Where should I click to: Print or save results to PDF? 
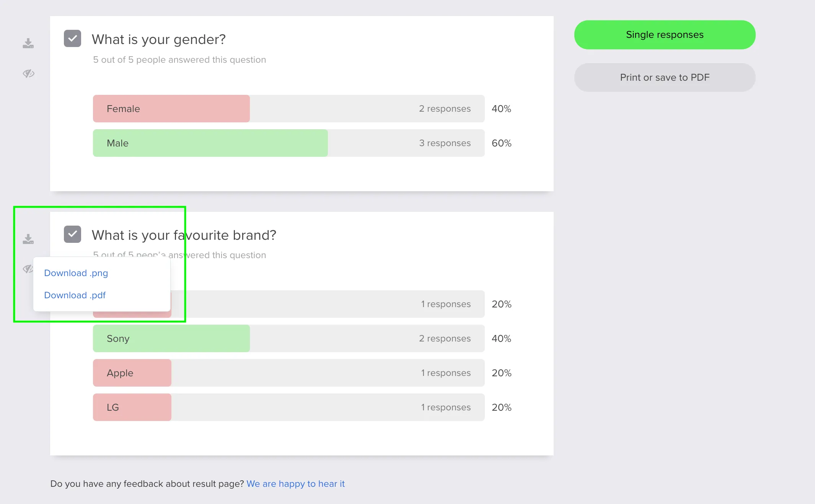pyautogui.click(x=665, y=77)
